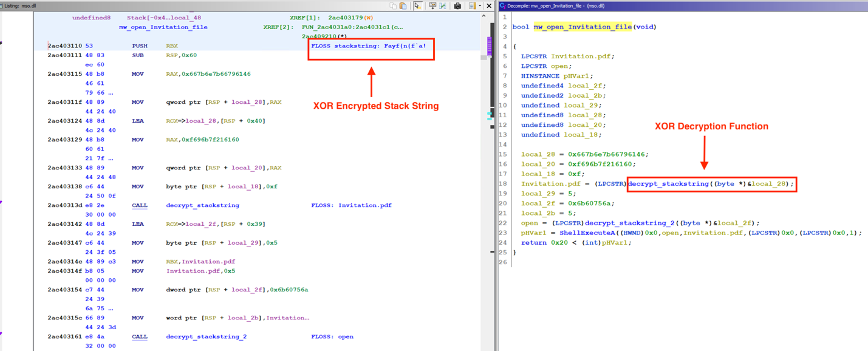Screen dimensions: 868x351
Task: Close the Listing panel with the X
Action: click(x=489, y=6)
